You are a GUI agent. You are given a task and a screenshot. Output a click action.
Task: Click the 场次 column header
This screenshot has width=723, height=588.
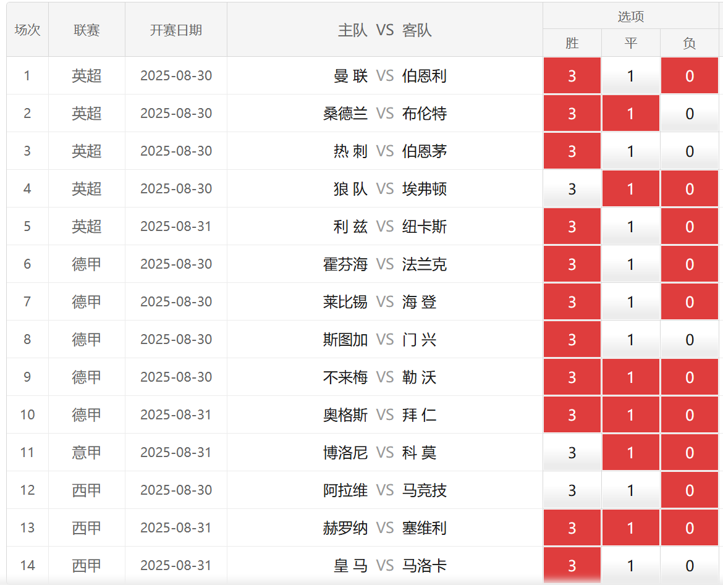[x=28, y=30]
